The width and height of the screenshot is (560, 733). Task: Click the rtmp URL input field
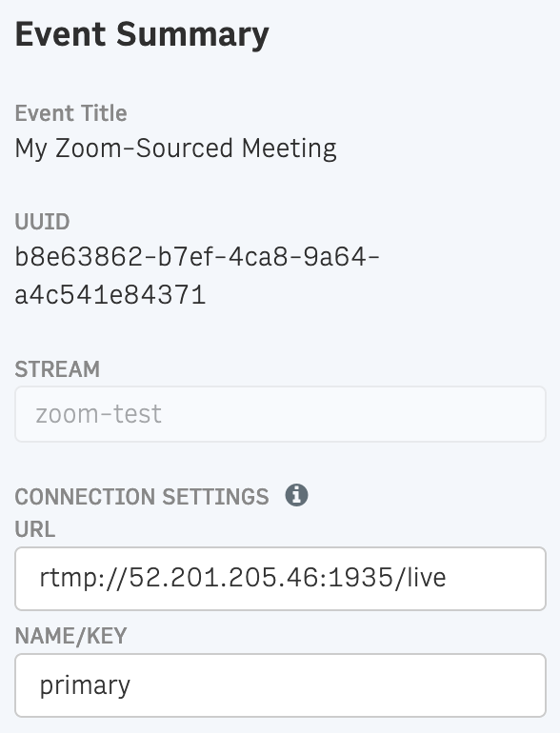pyautogui.click(x=280, y=579)
